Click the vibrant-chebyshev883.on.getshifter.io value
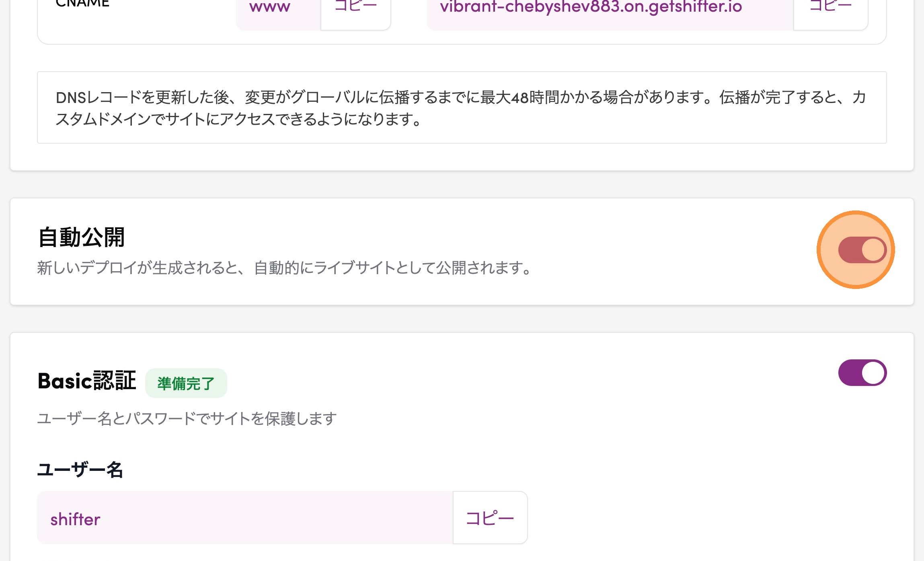924x561 pixels. [591, 7]
